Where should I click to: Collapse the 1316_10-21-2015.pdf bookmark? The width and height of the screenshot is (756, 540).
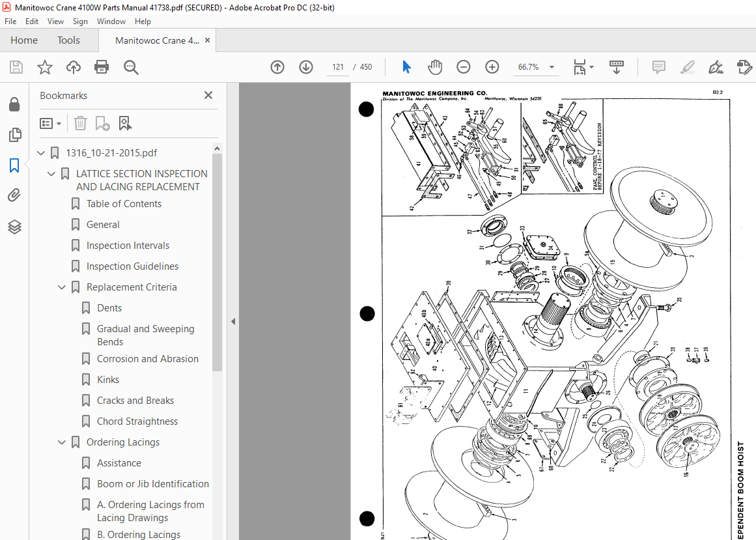[41, 153]
